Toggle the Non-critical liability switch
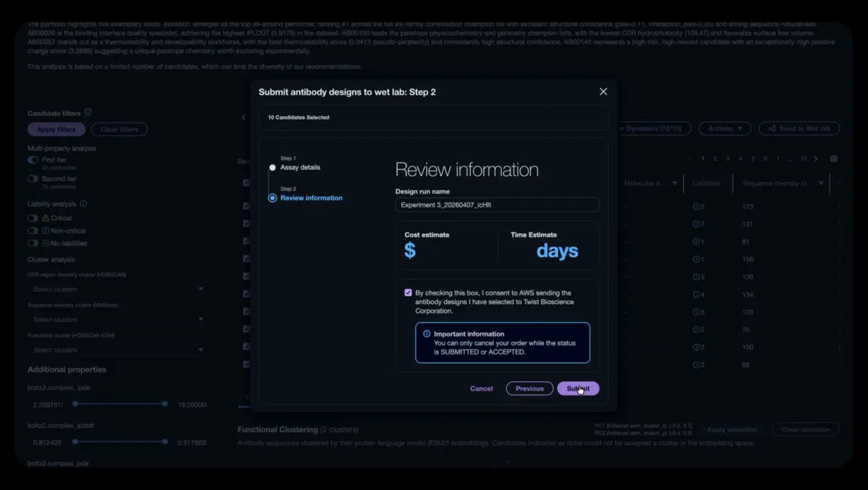868x490 pixels. click(33, 230)
